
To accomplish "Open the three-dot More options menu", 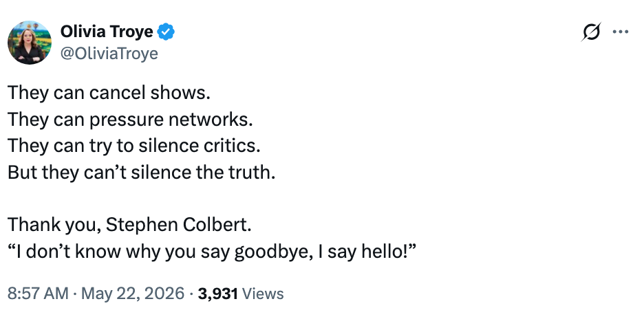I will (x=621, y=32).
